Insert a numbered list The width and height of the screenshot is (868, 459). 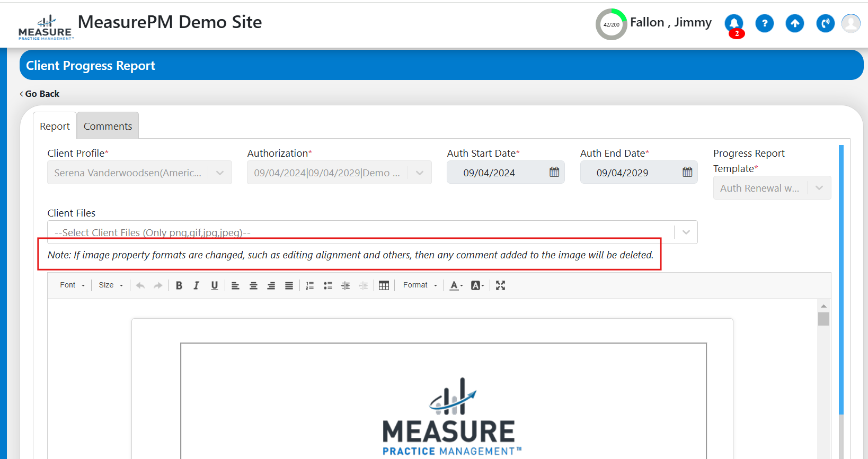310,285
